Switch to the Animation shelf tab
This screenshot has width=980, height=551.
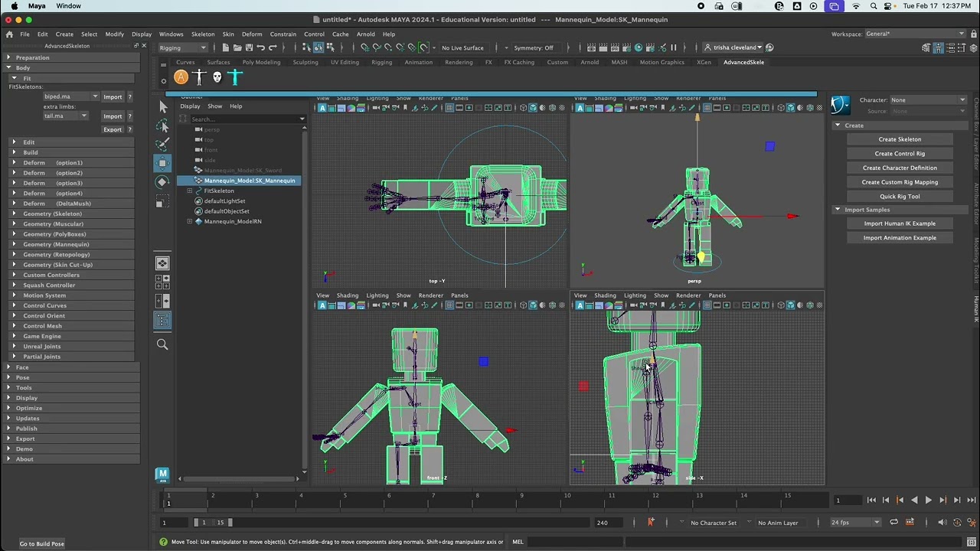[x=419, y=62]
